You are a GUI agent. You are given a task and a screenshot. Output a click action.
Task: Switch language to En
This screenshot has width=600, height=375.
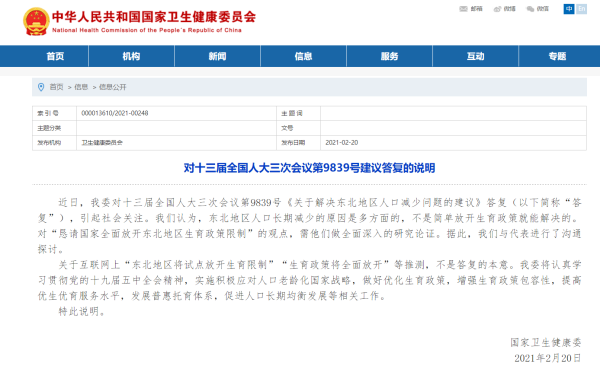point(582,9)
